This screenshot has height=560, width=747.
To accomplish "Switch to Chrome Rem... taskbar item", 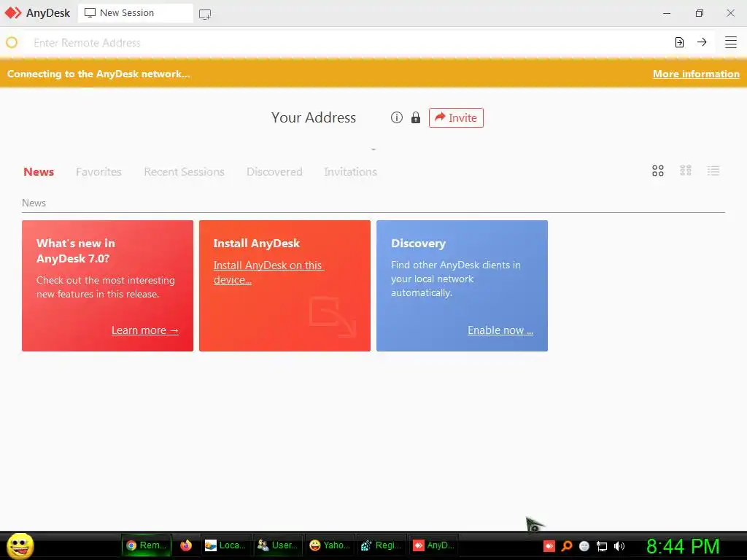I will 146,545.
